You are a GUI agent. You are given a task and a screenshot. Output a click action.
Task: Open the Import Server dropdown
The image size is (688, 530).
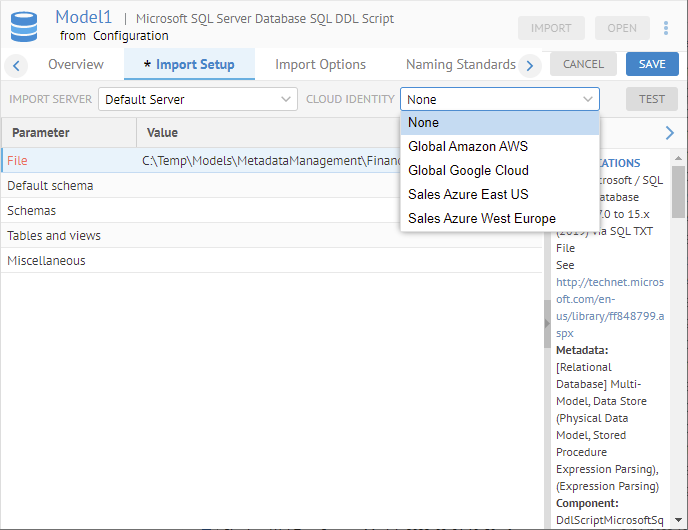pyautogui.click(x=197, y=99)
